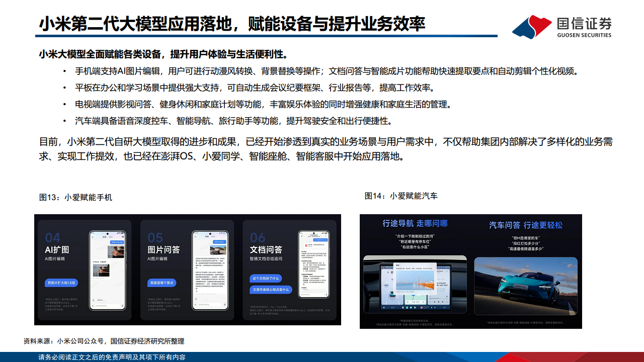This screenshot has width=644, height=362.
Task: Click heading 行途导航 走哪问哪
Action: point(415,223)
